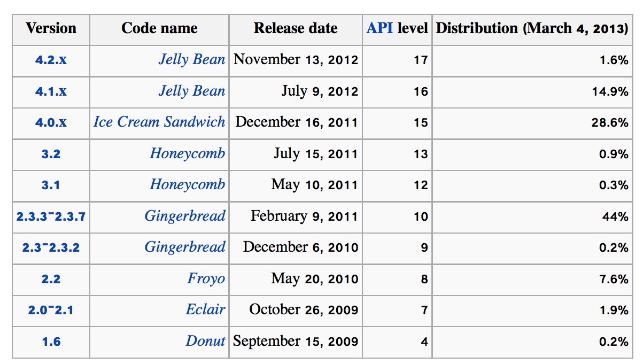Open the Eclair code name link
Image resolution: width=643 pixels, height=364 pixels.
(206, 309)
